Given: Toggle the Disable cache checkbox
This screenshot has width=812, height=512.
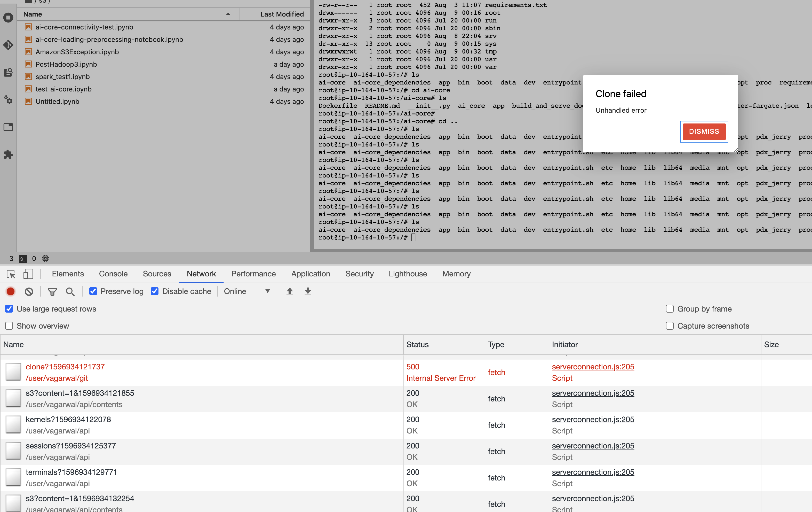Looking at the screenshot, I should point(155,291).
